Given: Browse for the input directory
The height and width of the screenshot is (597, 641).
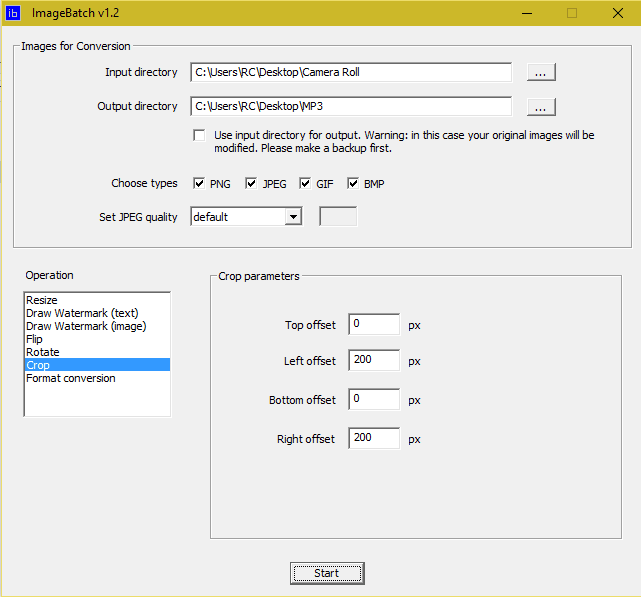Looking at the screenshot, I should (x=541, y=72).
